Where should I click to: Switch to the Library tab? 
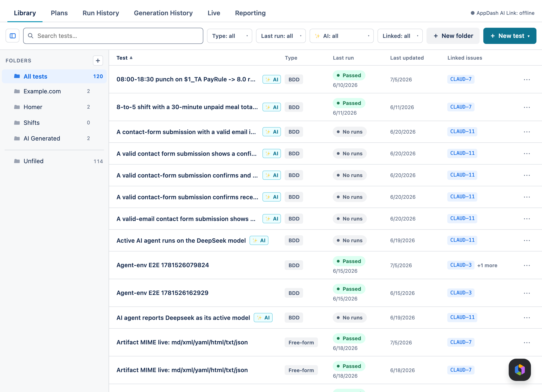tap(25, 13)
